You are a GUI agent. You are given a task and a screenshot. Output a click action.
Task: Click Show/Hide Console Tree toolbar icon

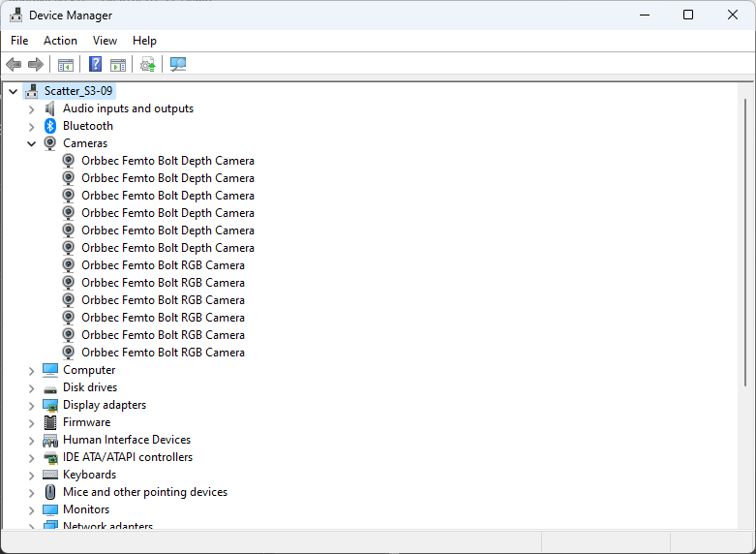[x=66, y=65]
